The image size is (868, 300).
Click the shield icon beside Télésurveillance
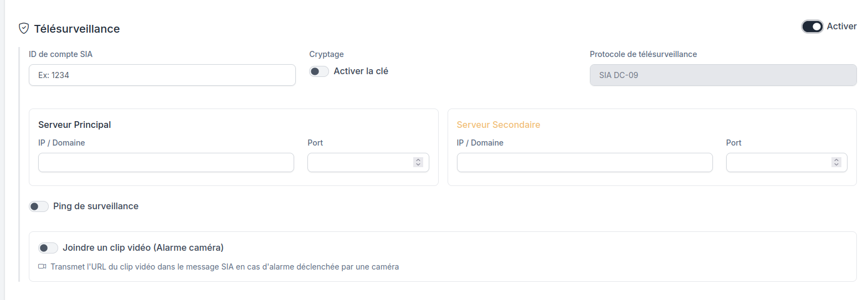(23, 28)
